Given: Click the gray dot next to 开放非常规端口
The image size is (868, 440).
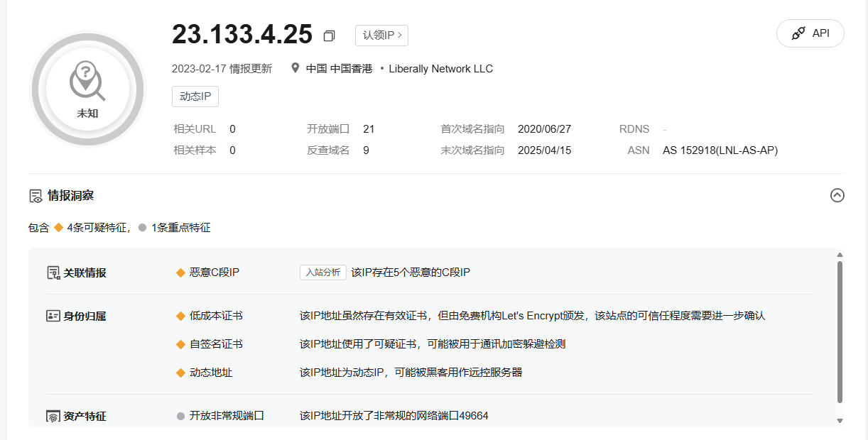Looking at the screenshot, I should 180,416.
